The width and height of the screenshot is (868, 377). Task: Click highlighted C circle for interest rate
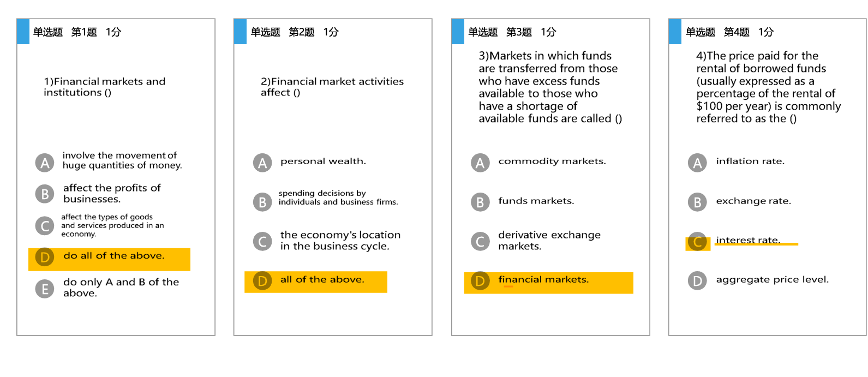pos(697,241)
